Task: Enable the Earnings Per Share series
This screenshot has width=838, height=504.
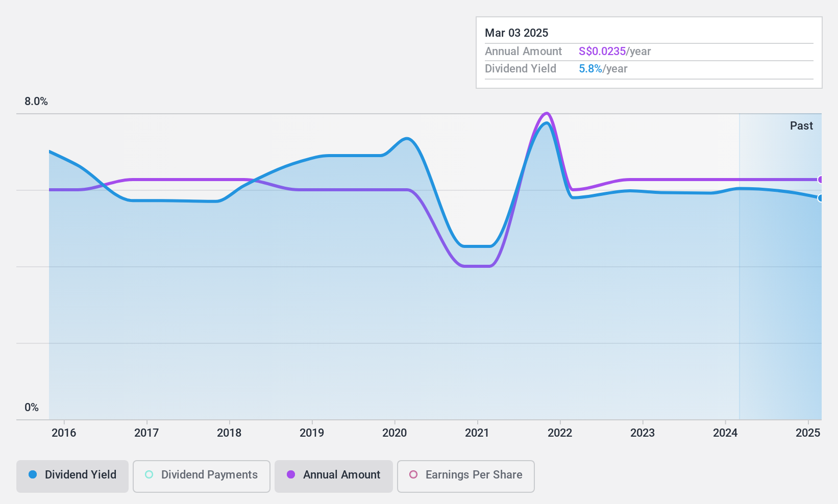Action: click(x=466, y=476)
